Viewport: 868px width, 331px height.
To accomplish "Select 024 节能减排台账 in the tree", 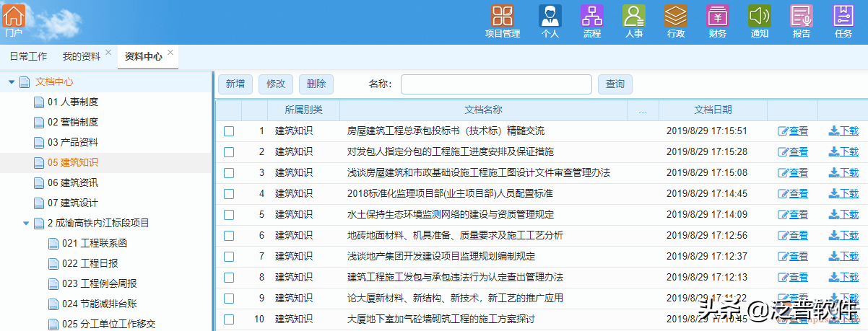I will point(100,304).
